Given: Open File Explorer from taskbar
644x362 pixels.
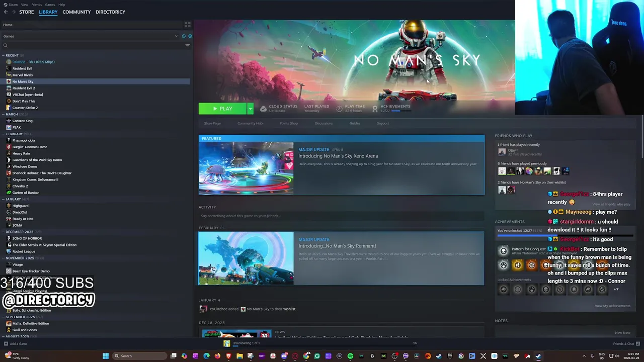Looking at the screenshot, I should 239,356.
